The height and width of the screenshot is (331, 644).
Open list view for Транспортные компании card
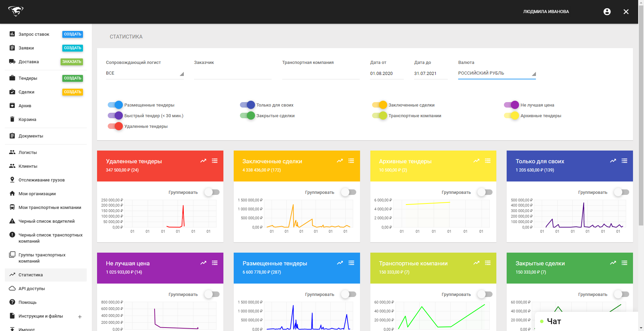point(488,263)
